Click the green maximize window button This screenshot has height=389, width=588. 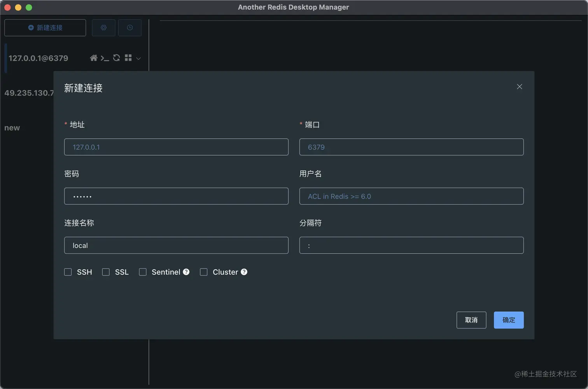[x=29, y=7]
